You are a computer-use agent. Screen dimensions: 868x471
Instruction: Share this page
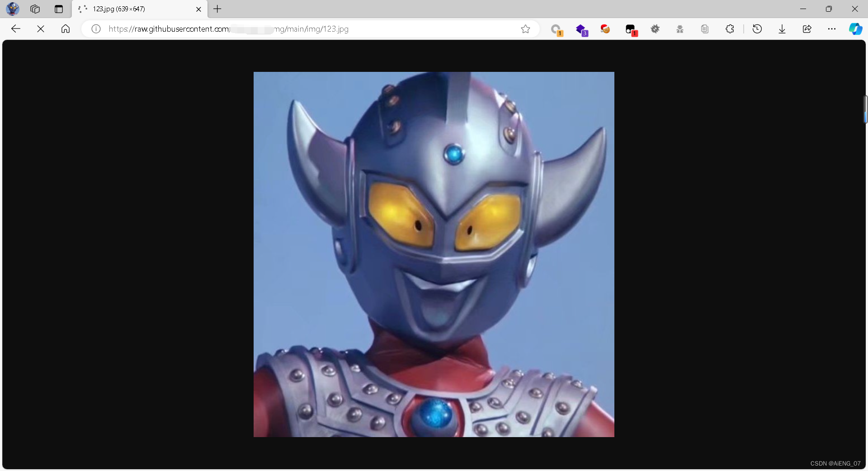pos(807,29)
